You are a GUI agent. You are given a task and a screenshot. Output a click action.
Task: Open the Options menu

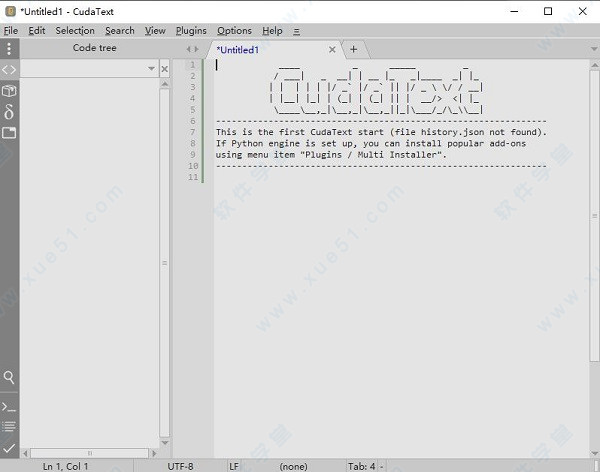click(235, 31)
